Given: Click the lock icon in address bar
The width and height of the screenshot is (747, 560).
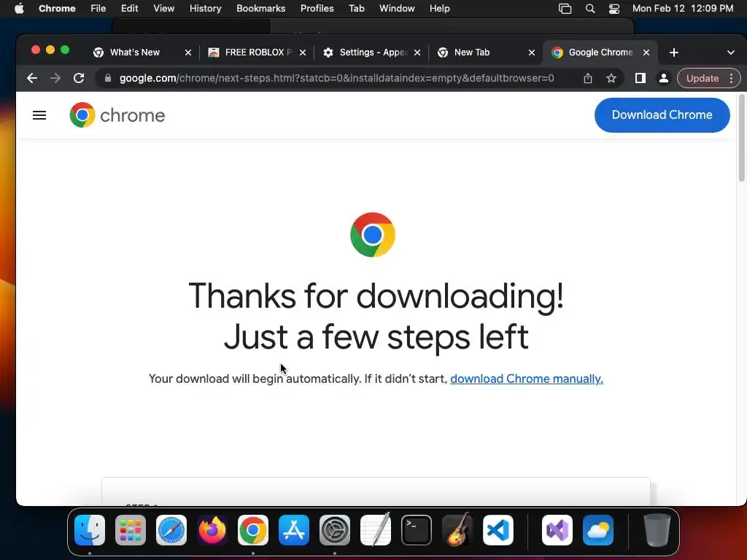Looking at the screenshot, I should coord(108,78).
